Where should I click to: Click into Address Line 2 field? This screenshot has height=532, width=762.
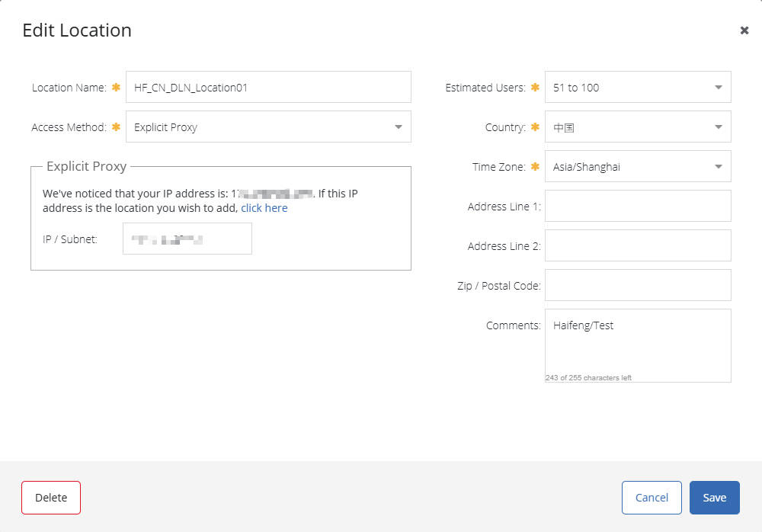coord(638,245)
